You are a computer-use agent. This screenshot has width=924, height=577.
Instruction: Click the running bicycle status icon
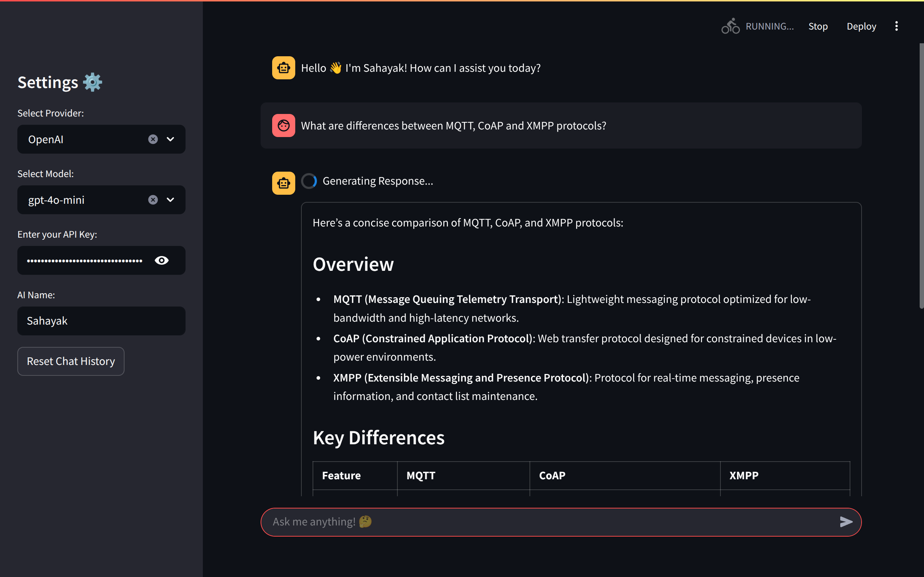(x=730, y=26)
